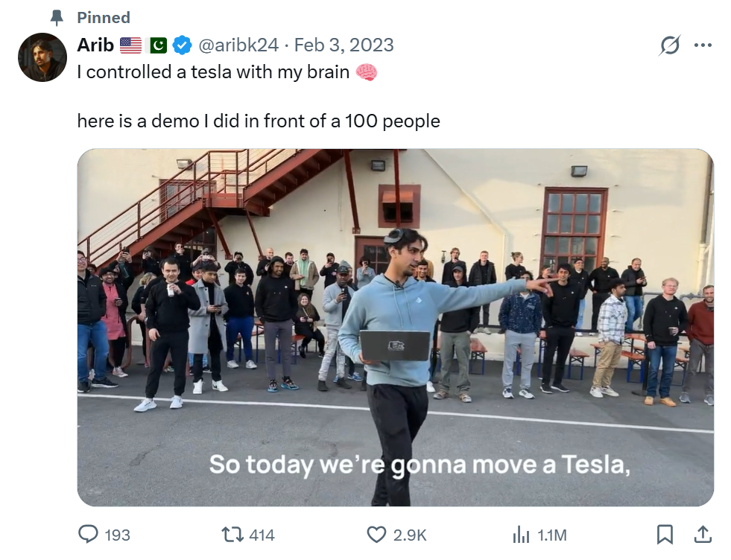Viewport: 731px width, 560px height.
Task: Click the blue verified checkmark badge
Action: pyautogui.click(x=182, y=45)
